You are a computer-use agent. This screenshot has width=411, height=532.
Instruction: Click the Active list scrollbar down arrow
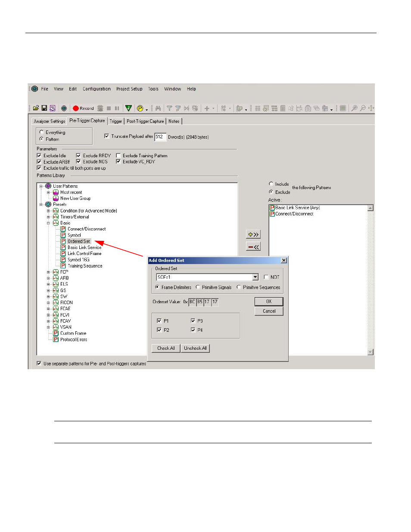tap(370, 352)
